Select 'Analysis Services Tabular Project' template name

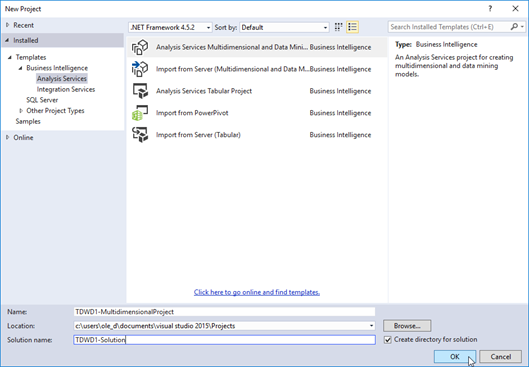[x=204, y=91]
